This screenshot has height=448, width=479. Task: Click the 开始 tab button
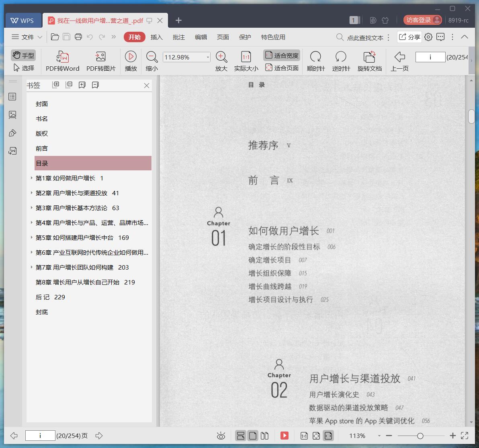pos(134,37)
